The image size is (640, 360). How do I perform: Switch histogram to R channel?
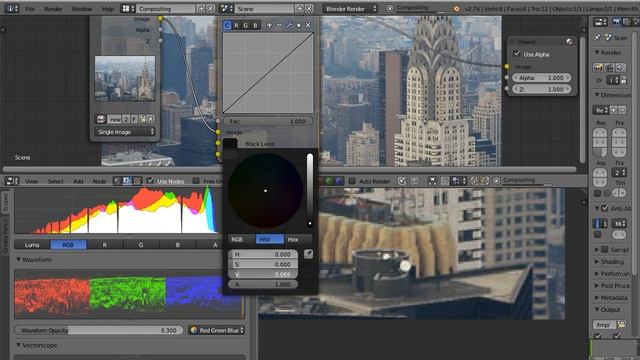(104, 244)
